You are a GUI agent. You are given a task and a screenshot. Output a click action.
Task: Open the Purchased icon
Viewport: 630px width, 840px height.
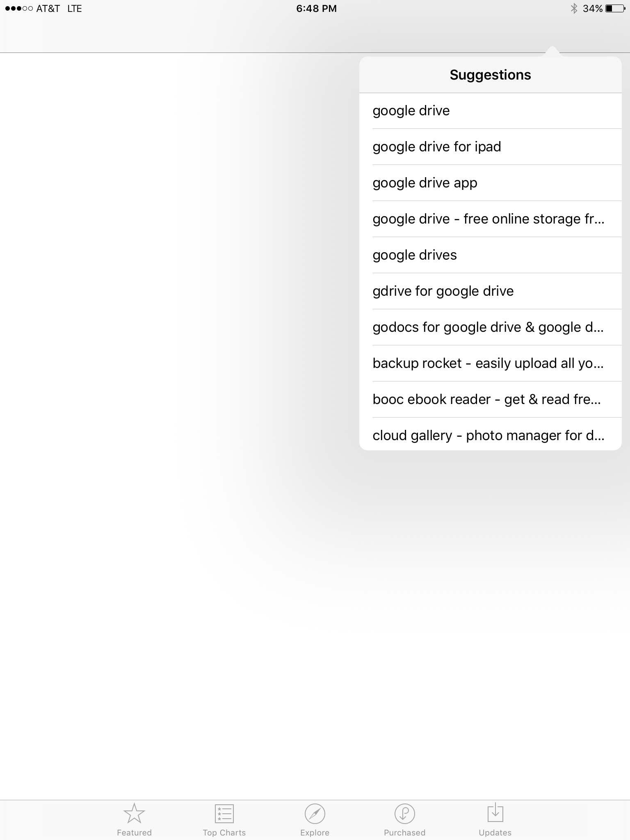coord(405,813)
